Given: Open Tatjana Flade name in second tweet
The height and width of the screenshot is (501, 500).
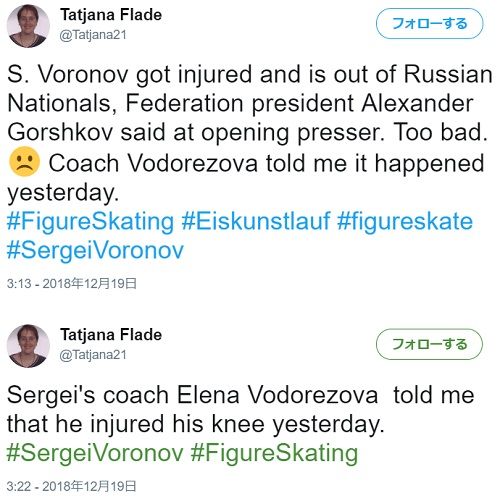Looking at the screenshot, I should (111, 335).
